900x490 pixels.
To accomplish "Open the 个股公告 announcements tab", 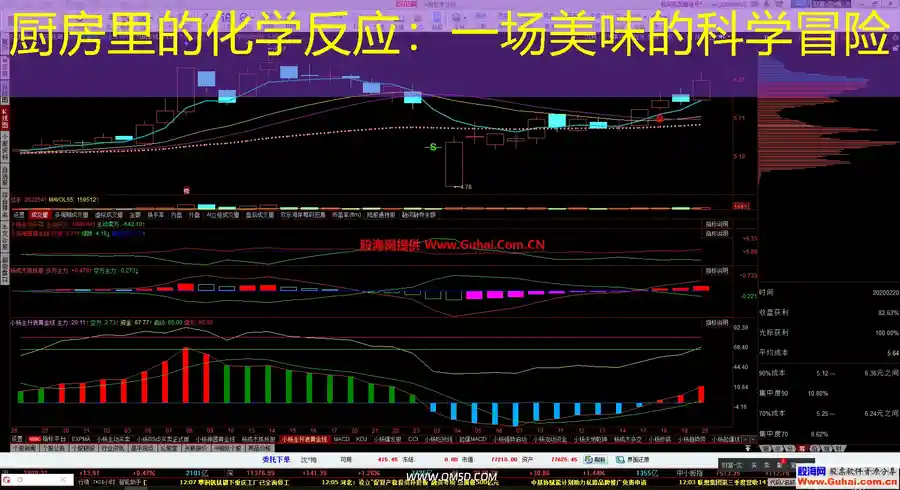I will 54,448.
